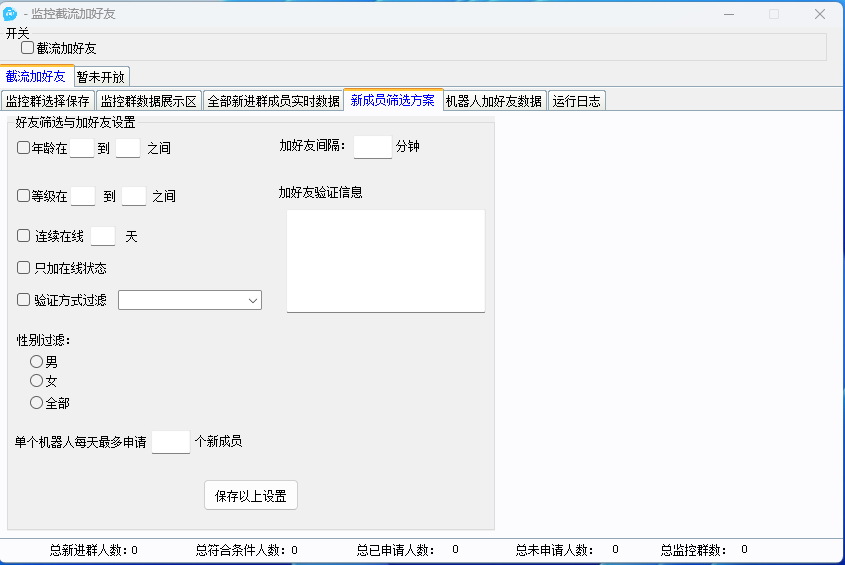
Task: Toggle the 等级在 level filter checkbox
Action: (x=24, y=196)
